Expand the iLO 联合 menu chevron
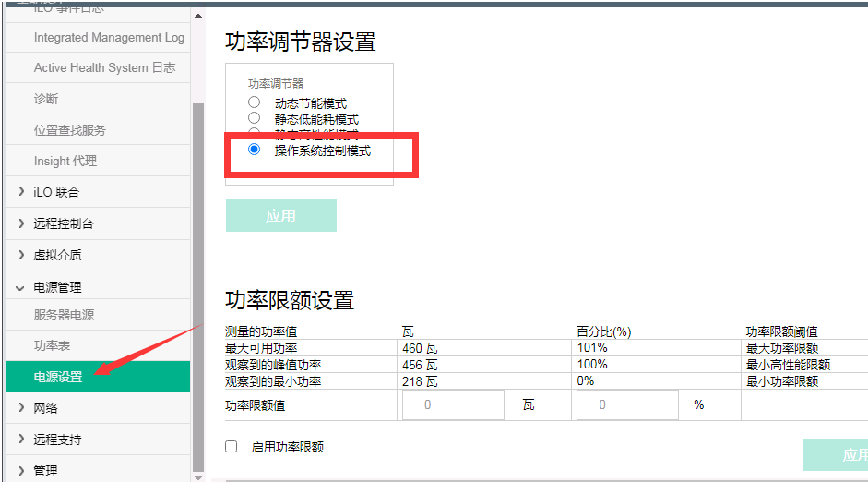The width and height of the screenshot is (868, 482). point(21,192)
